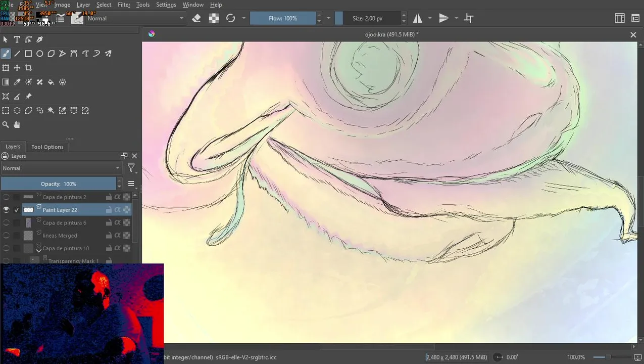
Task: Select the Elliptical Selection tool
Action: click(x=17, y=110)
